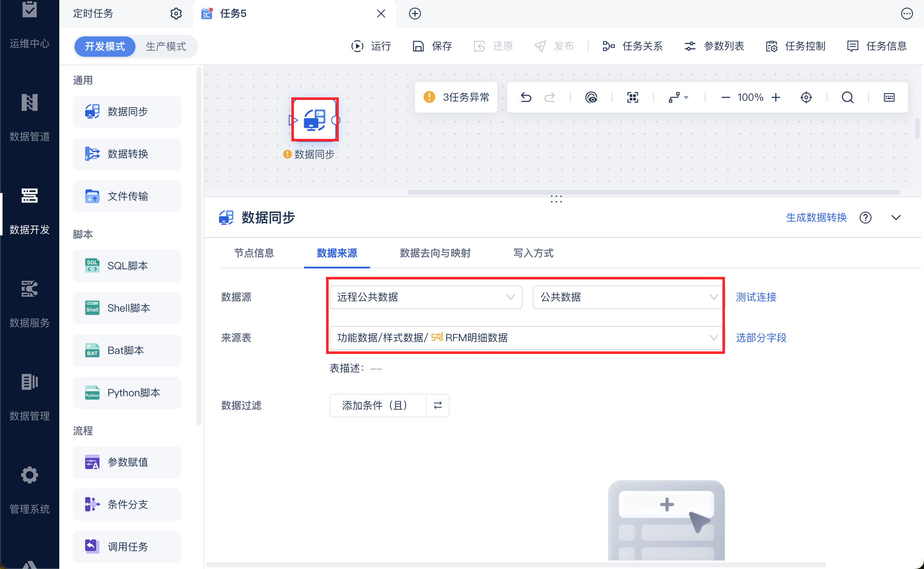This screenshot has height=569, width=924.
Task: Click the fit-to-screen icon in canvas toolbar
Action: point(633,97)
